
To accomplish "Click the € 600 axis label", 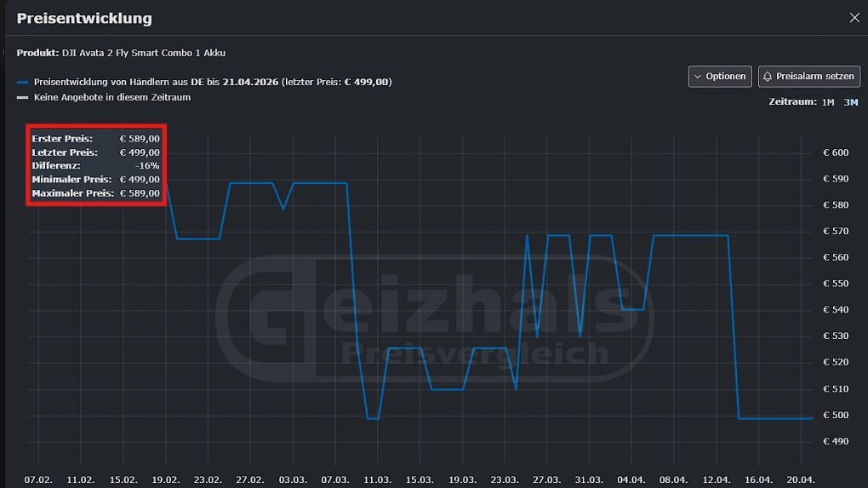I will click(836, 152).
